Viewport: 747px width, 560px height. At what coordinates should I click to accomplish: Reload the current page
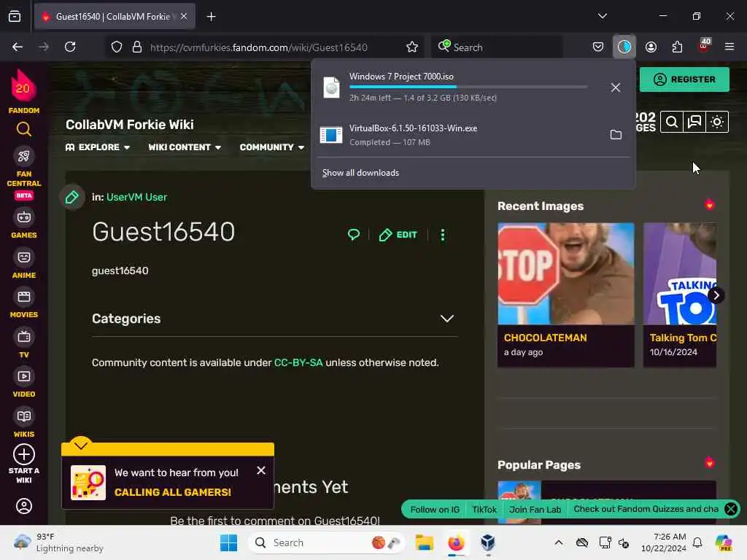point(70,47)
